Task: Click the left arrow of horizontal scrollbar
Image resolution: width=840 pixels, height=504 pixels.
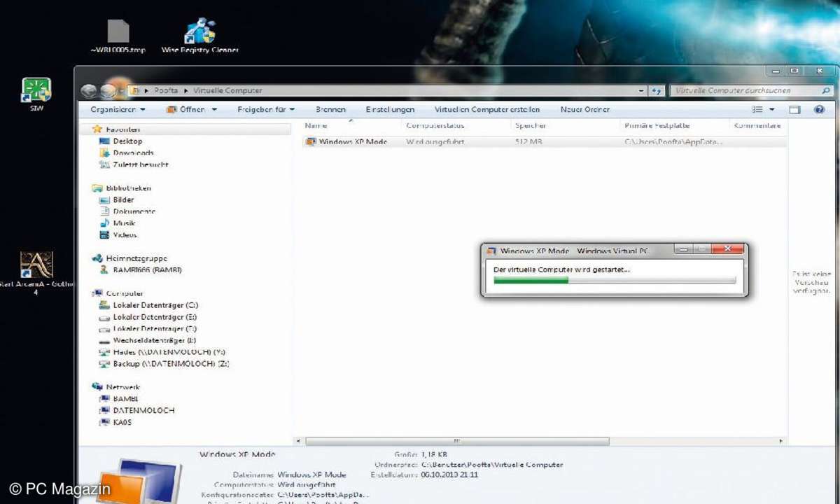Action: pyautogui.click(x=299, y=442)
